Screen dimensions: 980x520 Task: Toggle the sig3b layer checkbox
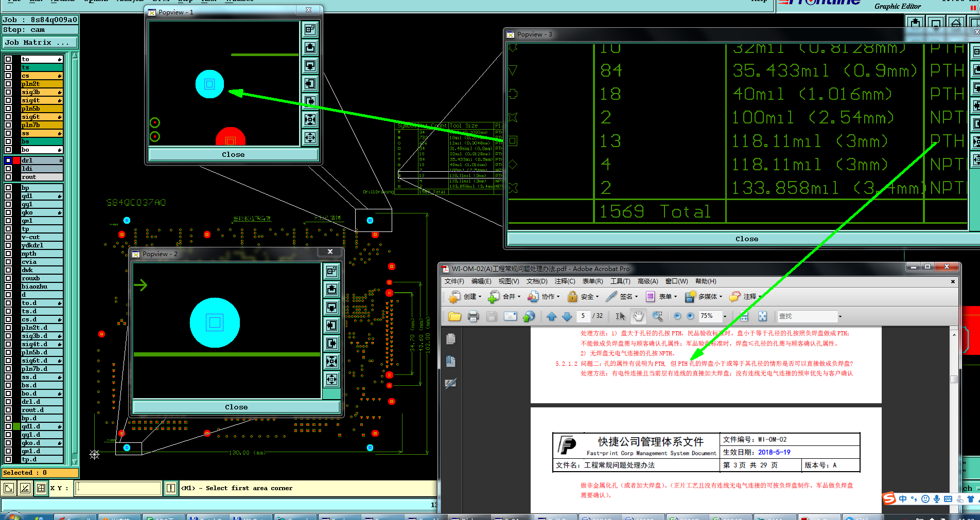point(8,92)
